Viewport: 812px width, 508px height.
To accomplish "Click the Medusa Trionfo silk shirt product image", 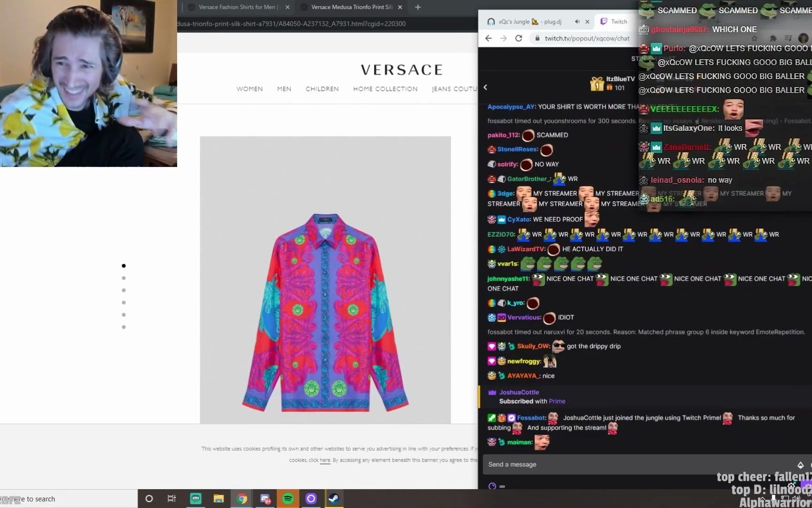I will [x=325, y=280].
